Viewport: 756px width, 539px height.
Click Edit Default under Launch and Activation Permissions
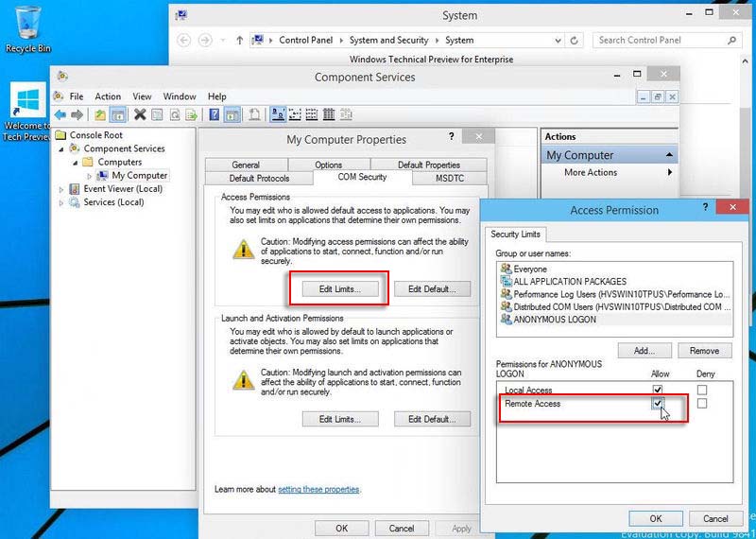(432, 419)
